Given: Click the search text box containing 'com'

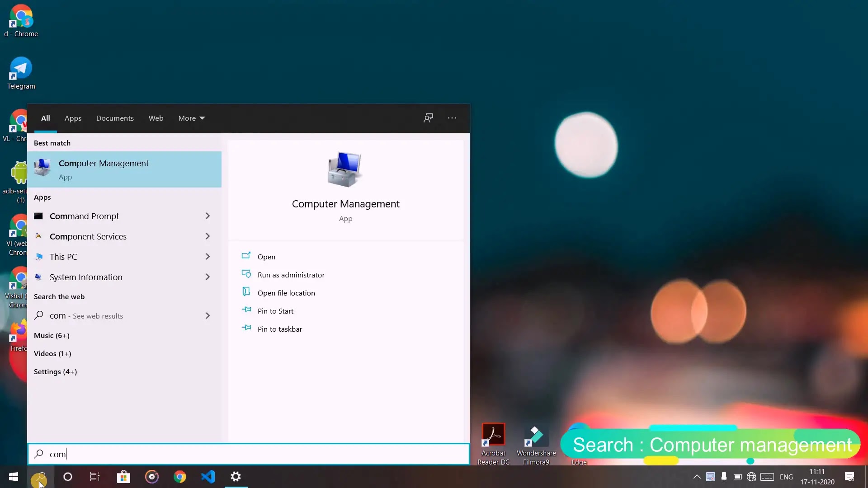Looking at the screenshot, I should [249, 454].
